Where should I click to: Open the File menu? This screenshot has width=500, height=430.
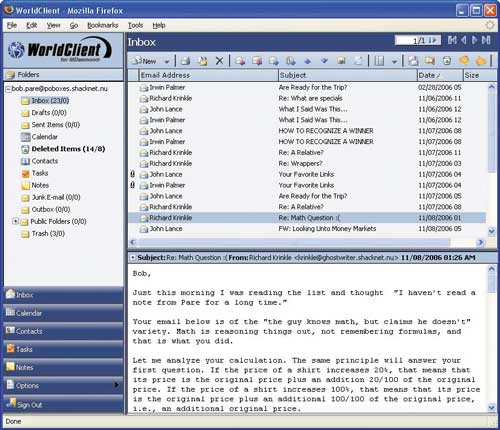tap(12, 25)
